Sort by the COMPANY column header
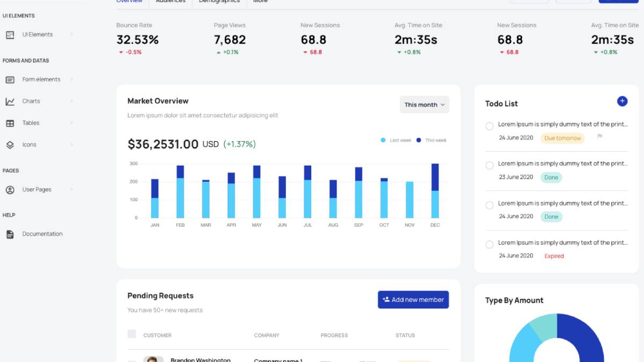The image size is (644, 362). pos(267,336)
